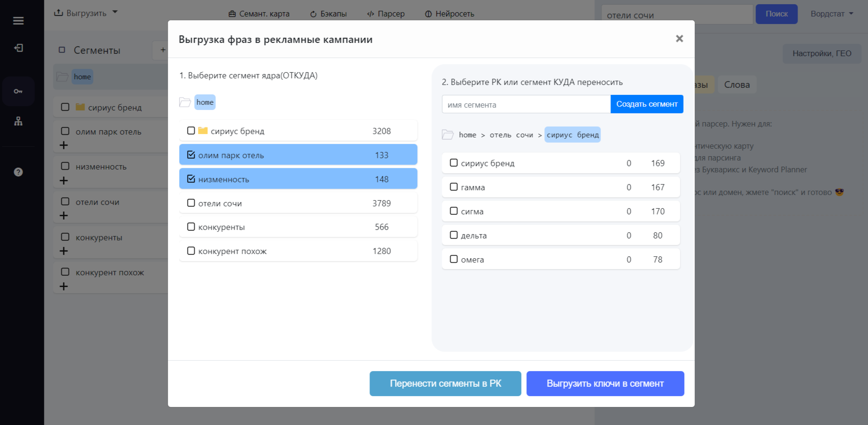
Task: Uncheck низменность source segment
Action: (x=191, y=178)
